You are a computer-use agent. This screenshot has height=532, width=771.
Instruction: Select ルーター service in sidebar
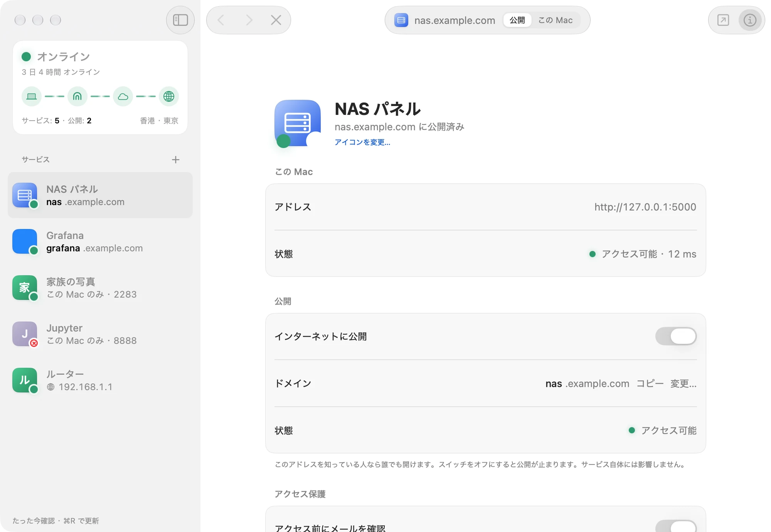(x=100, y=380)
